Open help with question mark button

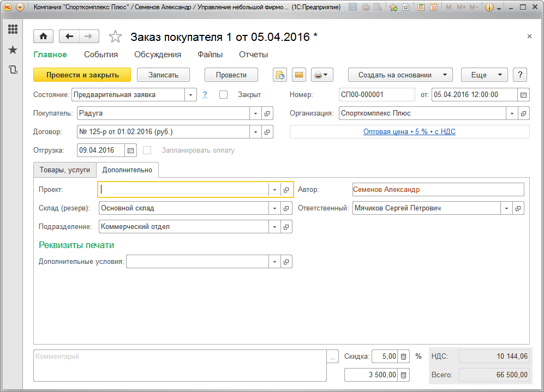520,75
